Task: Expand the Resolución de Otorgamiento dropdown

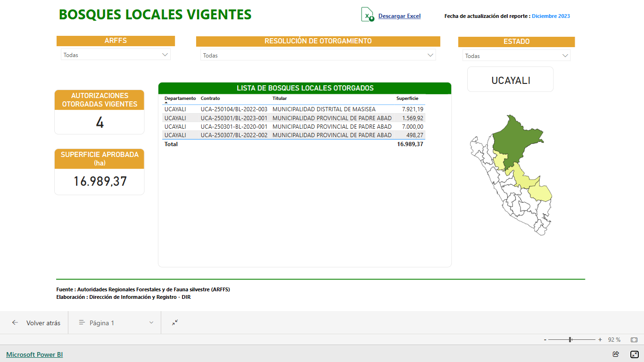Action: (318, 55)
